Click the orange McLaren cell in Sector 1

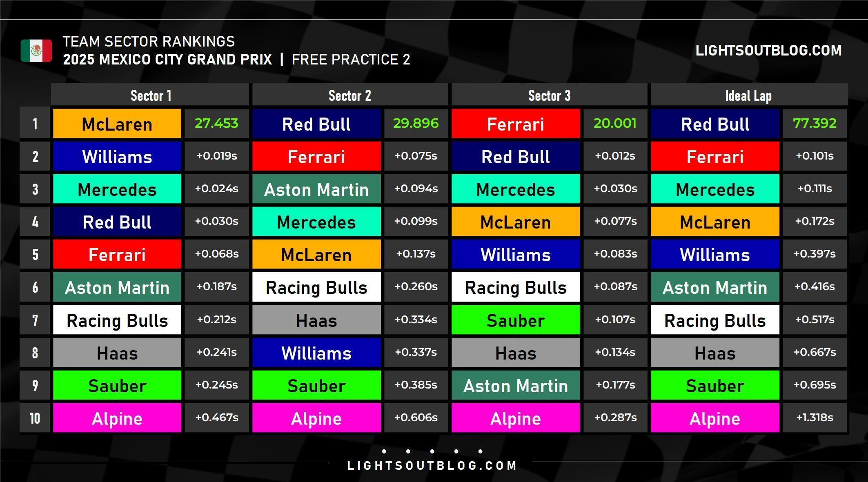pyautogui.click(x=117, y=124)
